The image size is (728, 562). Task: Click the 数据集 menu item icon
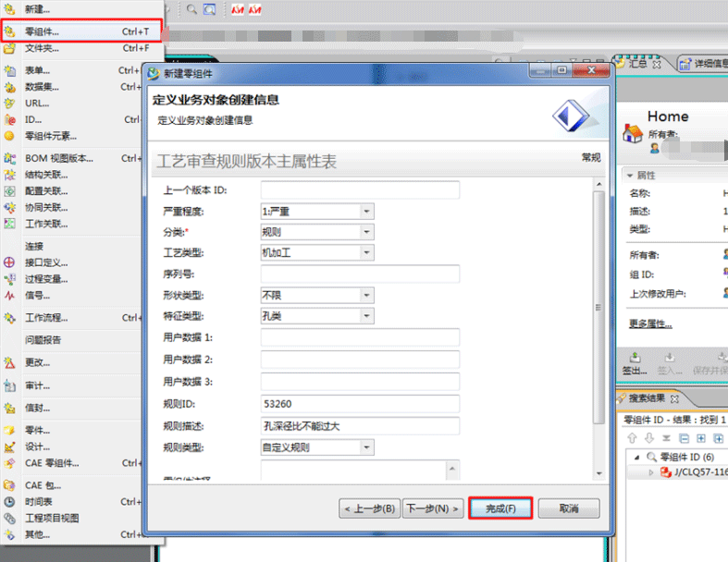click(9, 87)
